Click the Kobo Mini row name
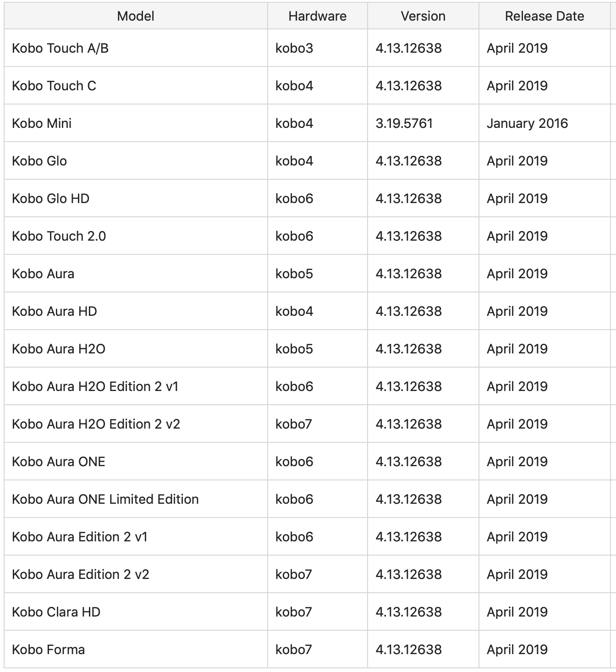616x672 pixels. click(x=42, y=123)
